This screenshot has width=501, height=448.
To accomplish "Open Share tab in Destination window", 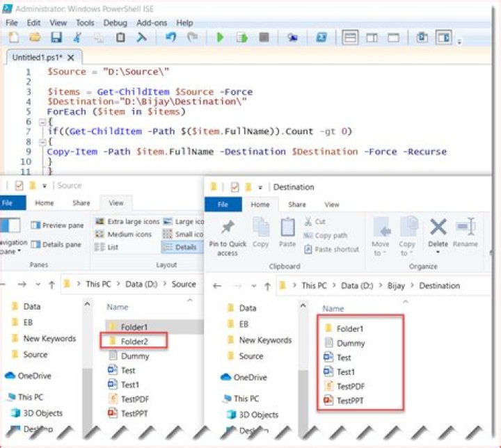I will pos(297,205).
